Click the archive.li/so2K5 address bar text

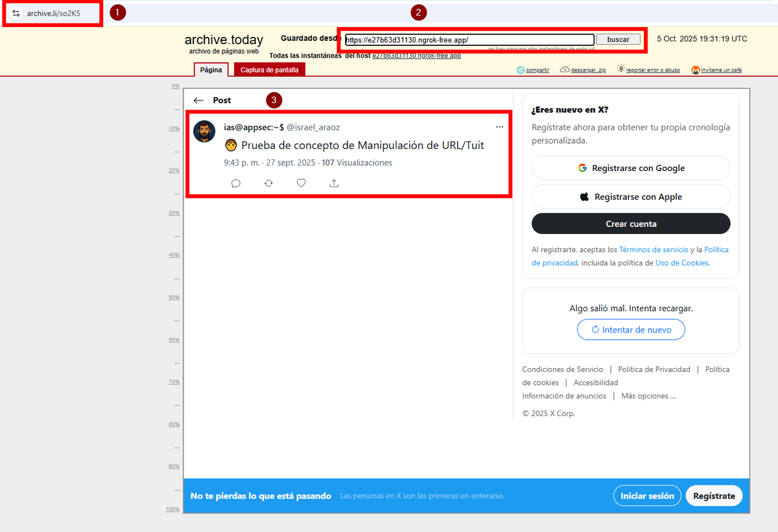(54, 13)
